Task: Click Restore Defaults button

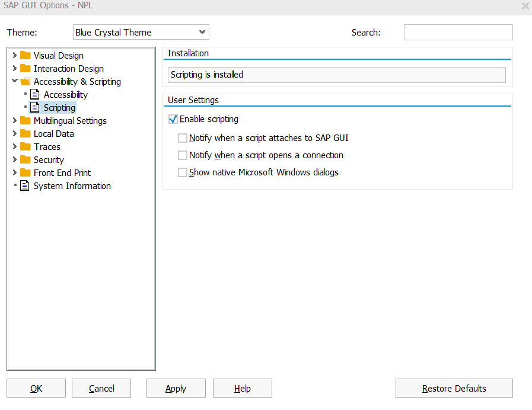Action: (x=454, y=388)
